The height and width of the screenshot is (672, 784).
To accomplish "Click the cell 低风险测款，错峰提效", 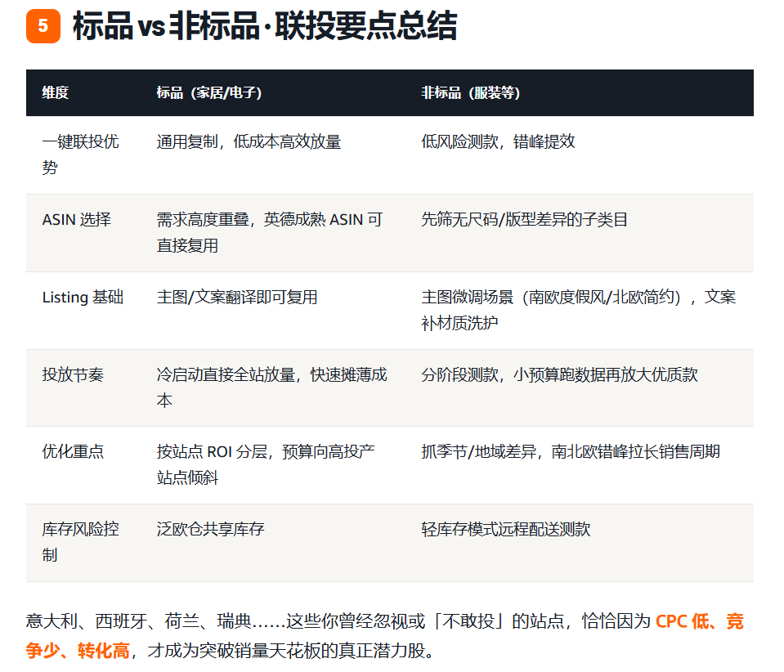I will pyautogui.click(x=498, y=142).
